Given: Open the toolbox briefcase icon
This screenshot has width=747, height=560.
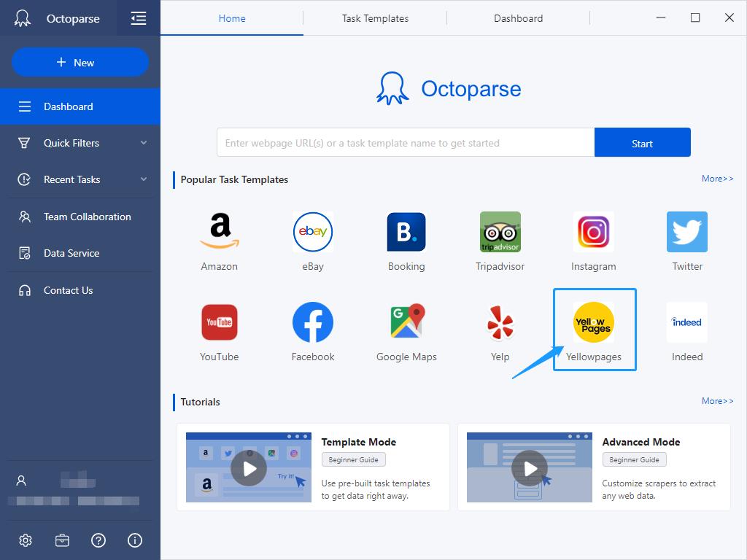Looking at the screenshot, I should click(62, 540).
